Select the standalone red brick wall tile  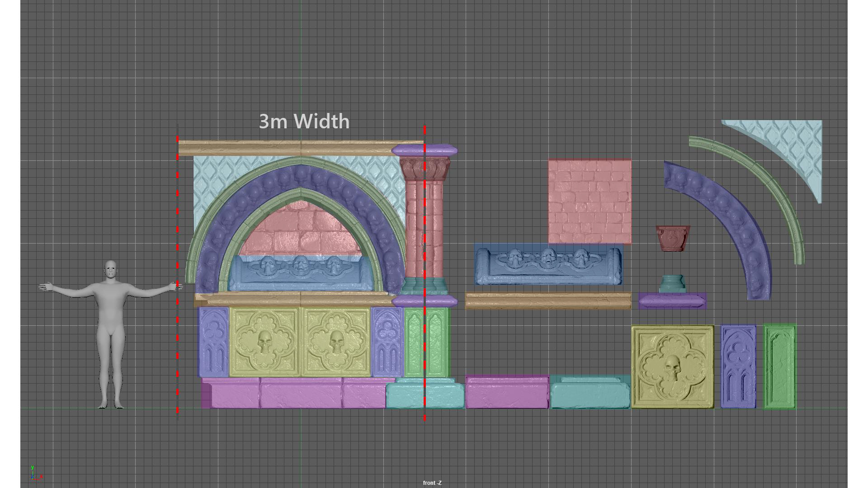tap(590, 201)
